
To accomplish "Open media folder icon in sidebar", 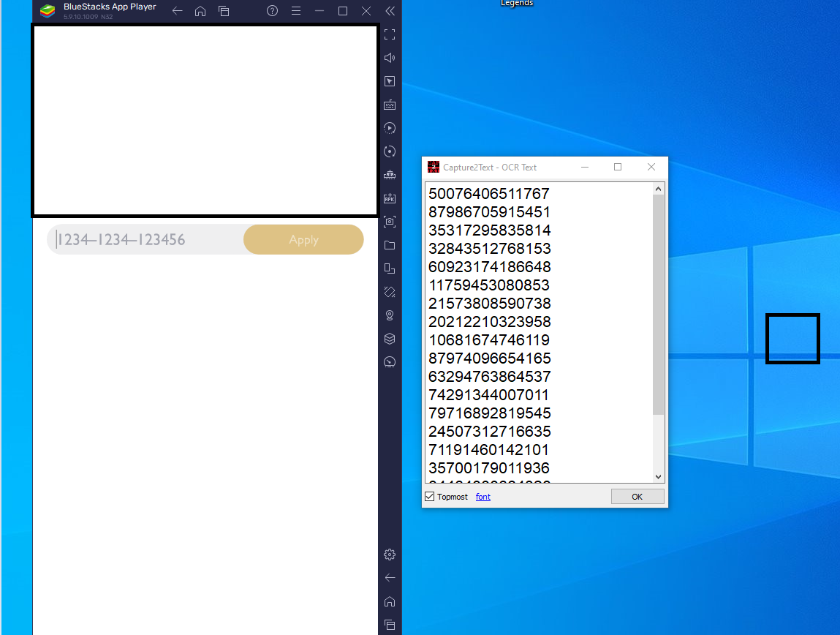I will click(x=390, y=245).
